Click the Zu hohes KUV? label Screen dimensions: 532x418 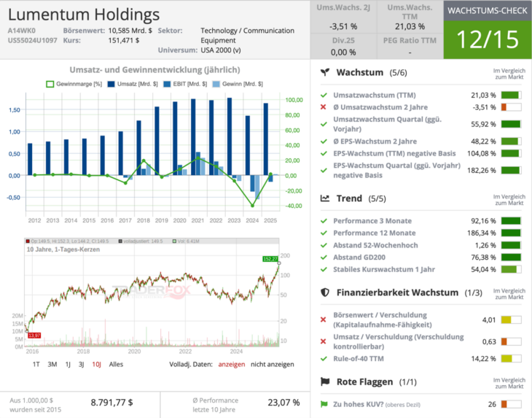point(359,404)
